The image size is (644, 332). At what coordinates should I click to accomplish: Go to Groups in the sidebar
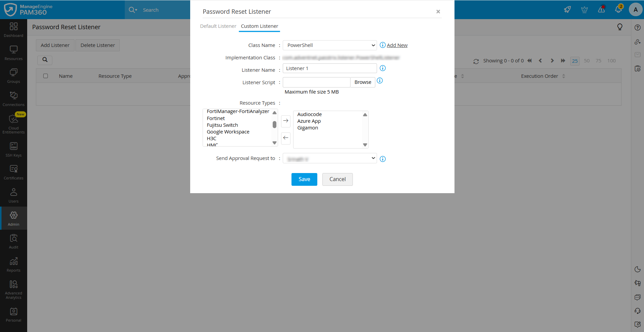(x=13, y=76)
